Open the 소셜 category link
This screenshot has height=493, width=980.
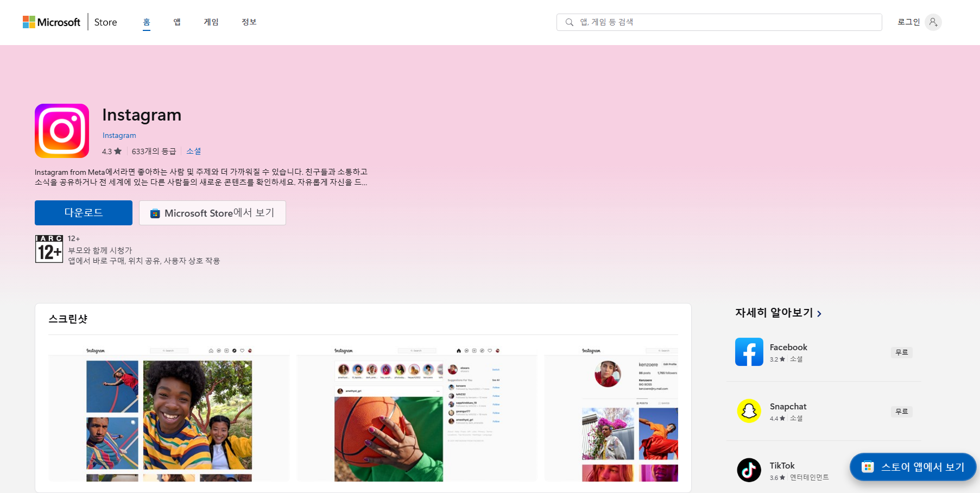pyautogui.click(x=194, y=151)
